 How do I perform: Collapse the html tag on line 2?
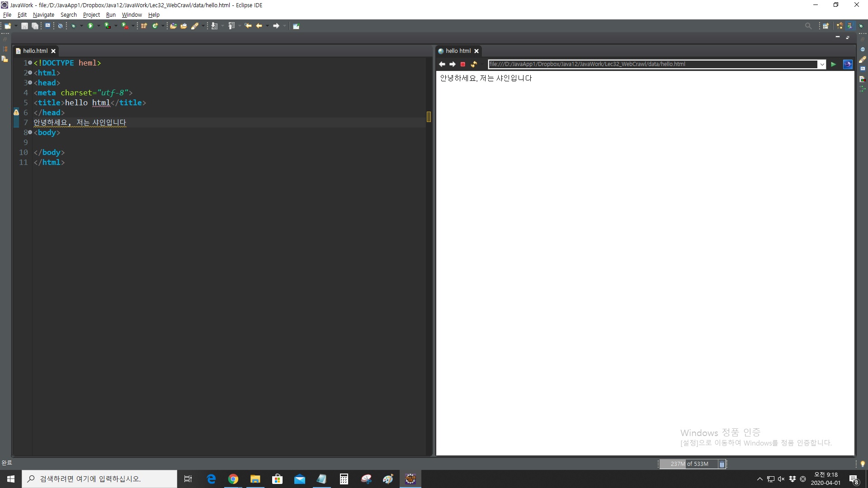point(30,73)
